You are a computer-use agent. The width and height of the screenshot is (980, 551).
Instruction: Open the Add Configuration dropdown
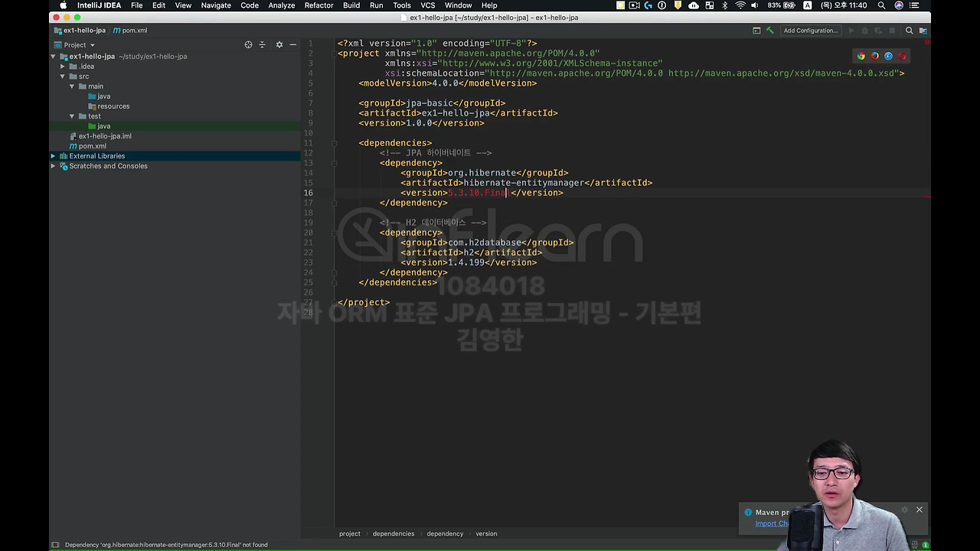coord(811,31)
